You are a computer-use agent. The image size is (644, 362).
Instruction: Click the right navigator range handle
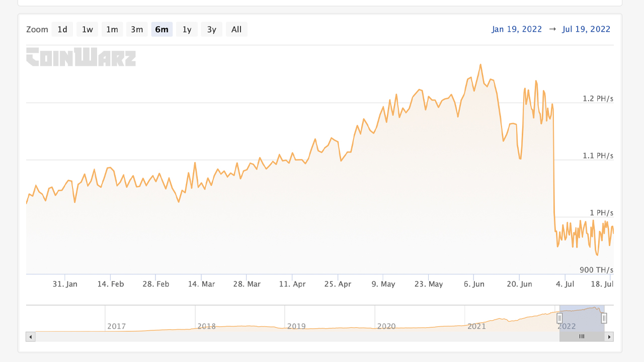pyautogui.click(x=604, y=318)
